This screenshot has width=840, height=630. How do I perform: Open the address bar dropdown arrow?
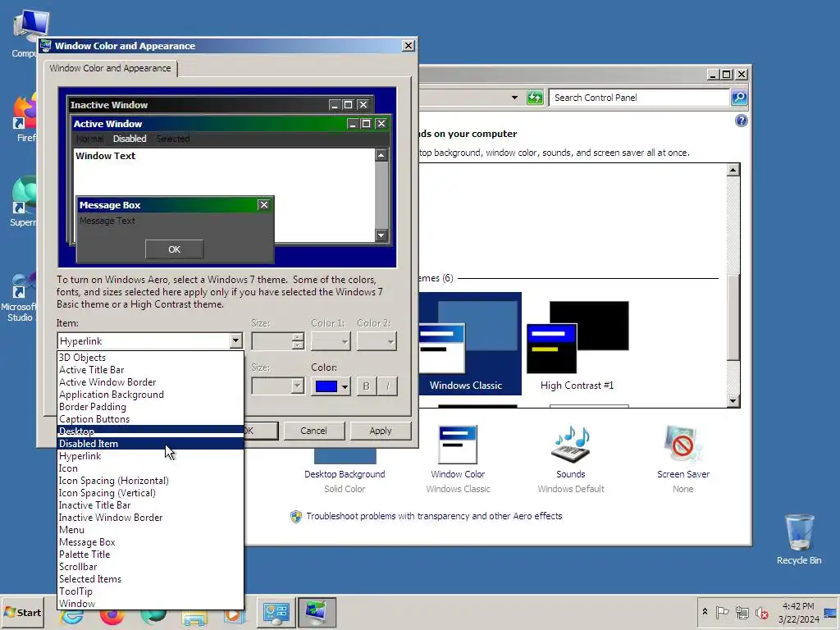[x=514, y=98]
